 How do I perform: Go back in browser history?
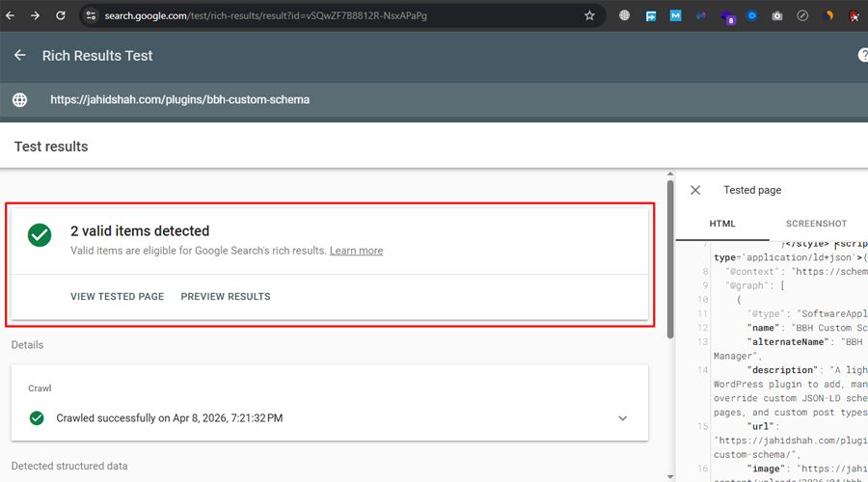10,15
